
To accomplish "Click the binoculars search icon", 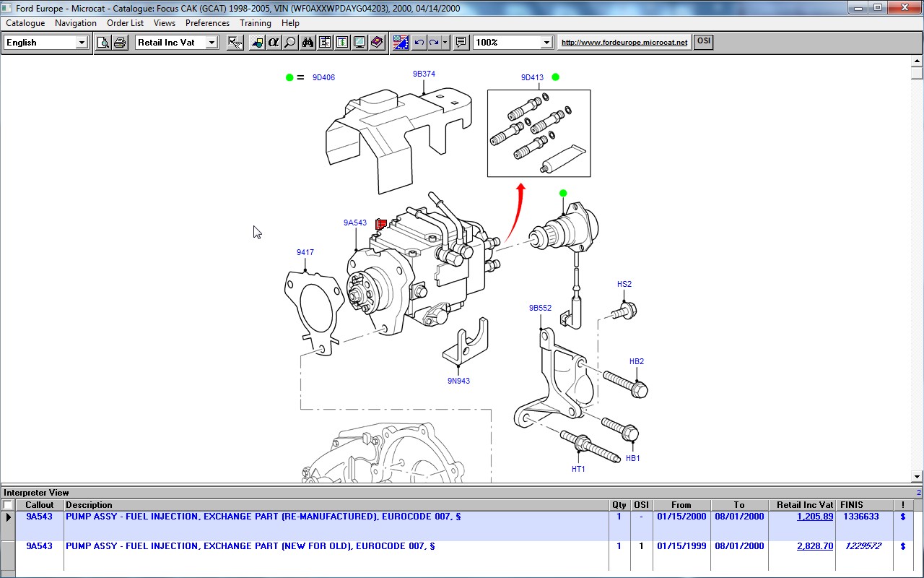I will 308,43.
